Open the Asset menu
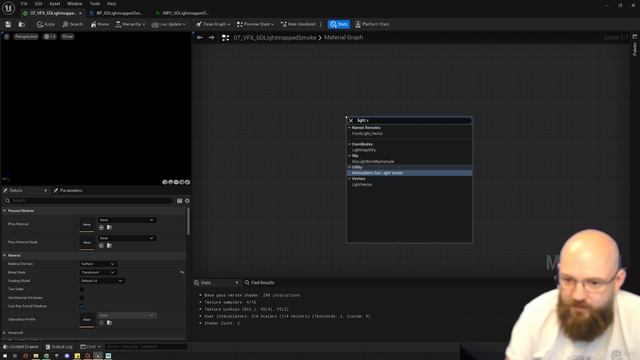The image size is (640, 360). coord(55,4)
